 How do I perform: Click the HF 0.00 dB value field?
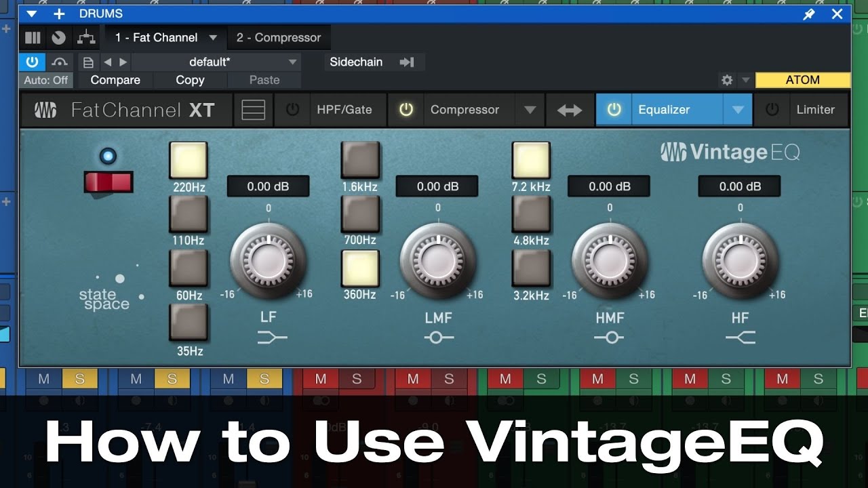(x=740, y=186)
